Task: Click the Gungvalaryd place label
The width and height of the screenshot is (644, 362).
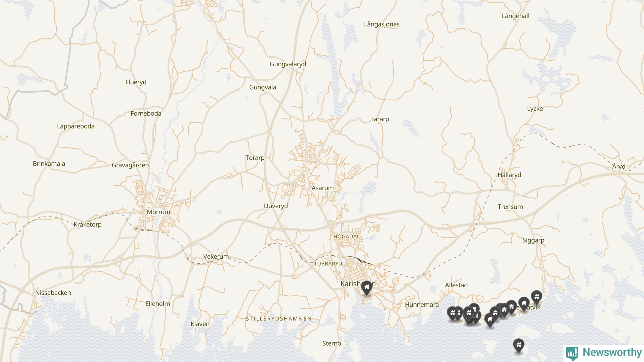Action: point(288,64)
